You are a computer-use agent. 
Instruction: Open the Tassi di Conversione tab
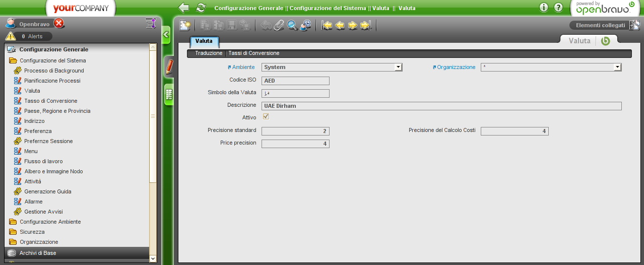254,53
